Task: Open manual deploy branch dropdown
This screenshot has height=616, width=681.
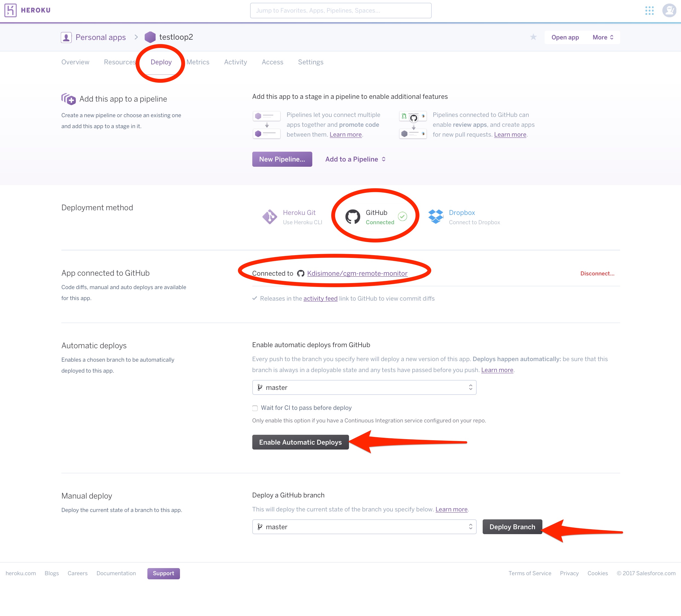Action: (364, 527)
